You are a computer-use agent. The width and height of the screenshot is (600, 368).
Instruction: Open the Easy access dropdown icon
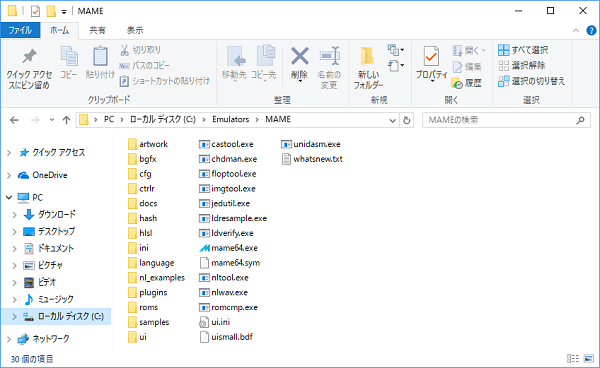(x=396, y=66)
